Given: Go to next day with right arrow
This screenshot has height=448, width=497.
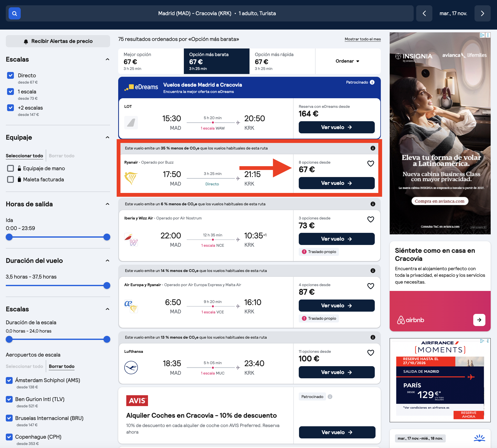Looking at the screenshot, I should point(482,13).
